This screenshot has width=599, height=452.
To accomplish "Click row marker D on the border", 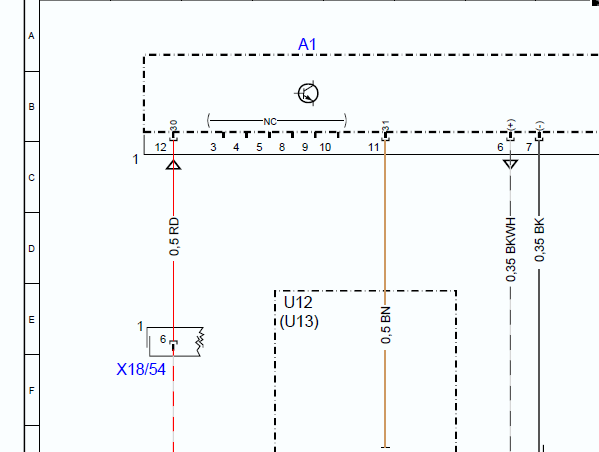I will coord(31,249).
